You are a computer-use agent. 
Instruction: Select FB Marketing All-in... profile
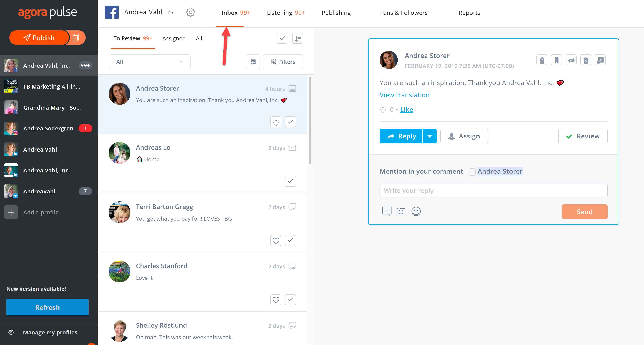(49, 87)
